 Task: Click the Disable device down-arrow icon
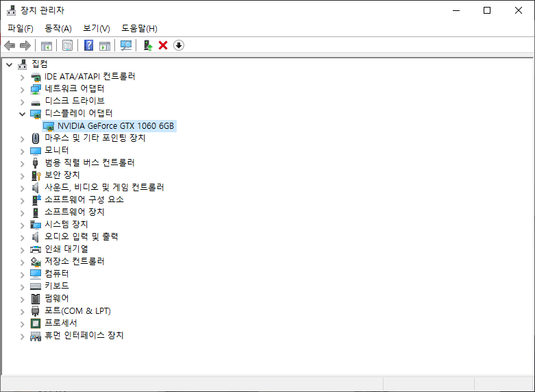[179, 45]
